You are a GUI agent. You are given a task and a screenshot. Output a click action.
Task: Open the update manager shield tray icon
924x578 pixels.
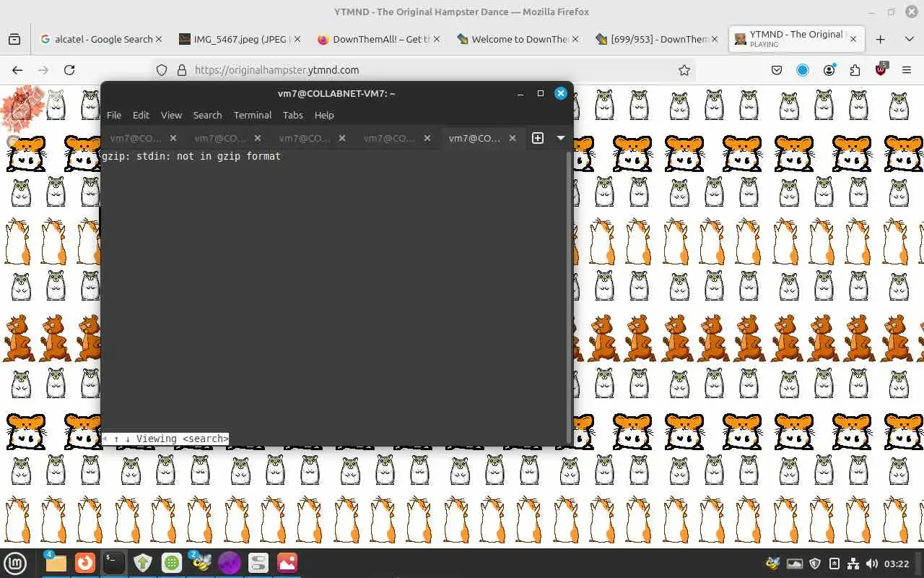coord(815,564)
